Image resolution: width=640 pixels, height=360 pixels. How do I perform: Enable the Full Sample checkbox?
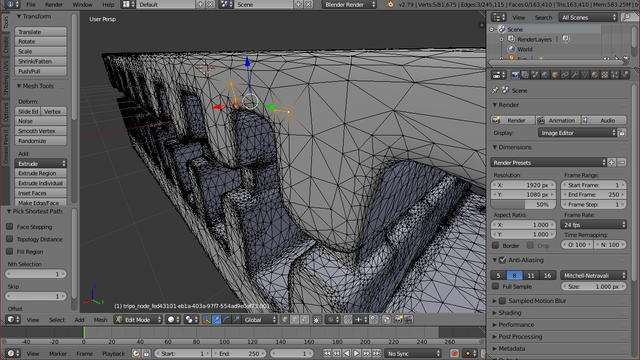pos(496,287)
